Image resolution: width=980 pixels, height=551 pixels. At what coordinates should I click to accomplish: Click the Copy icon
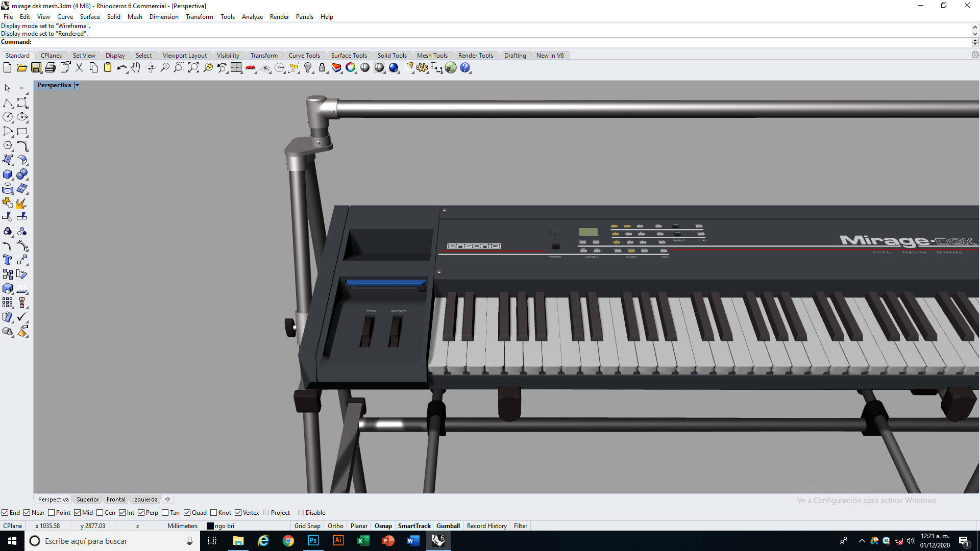[x=93, y=67]
